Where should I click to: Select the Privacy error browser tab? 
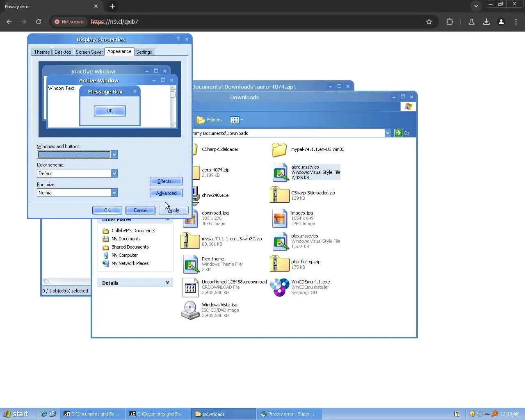click(x=51, y=7)
